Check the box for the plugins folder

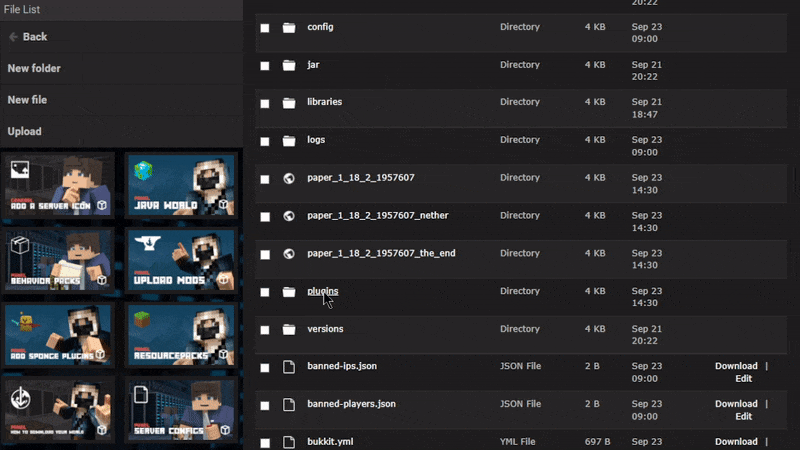265,292
